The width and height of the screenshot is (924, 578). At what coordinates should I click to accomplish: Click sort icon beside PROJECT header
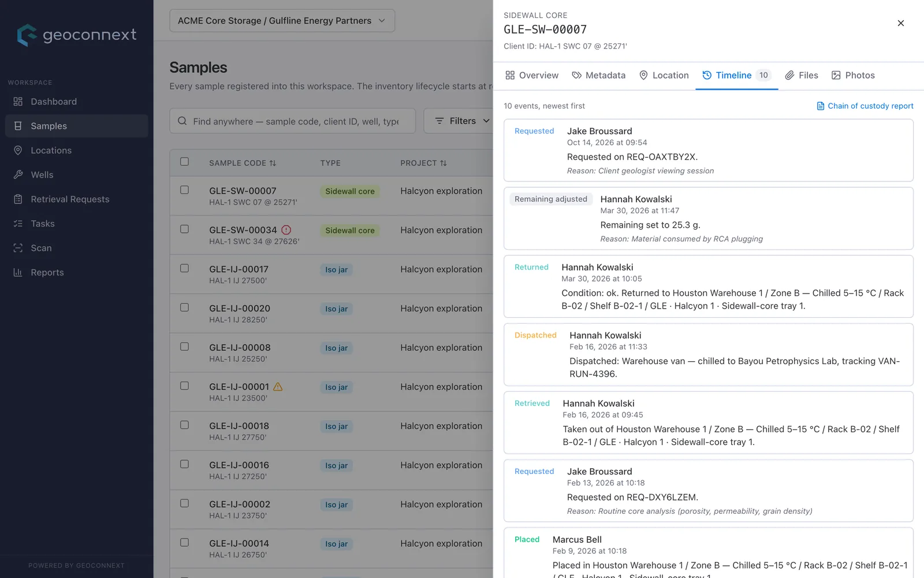point(443,163)
